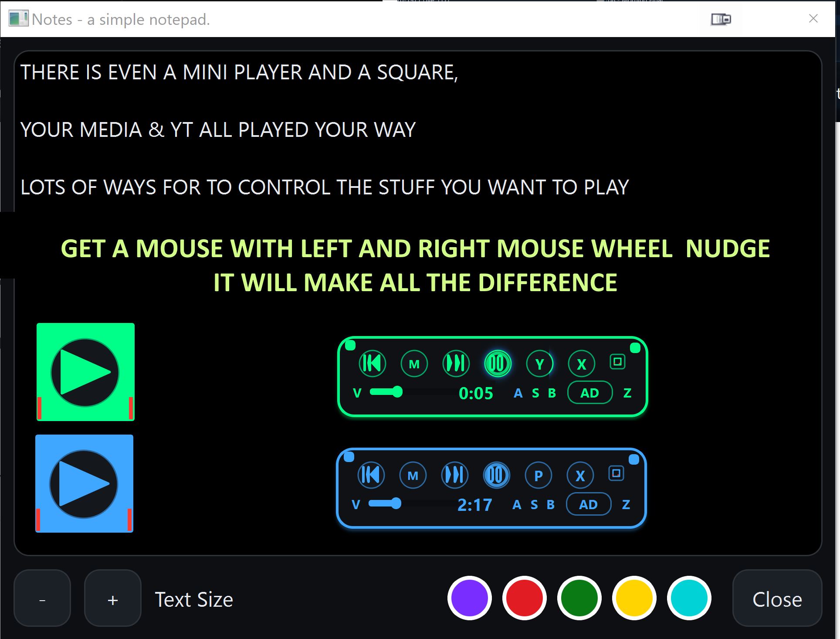
Task: Click previous track in blue mini player
Action: 371,475
